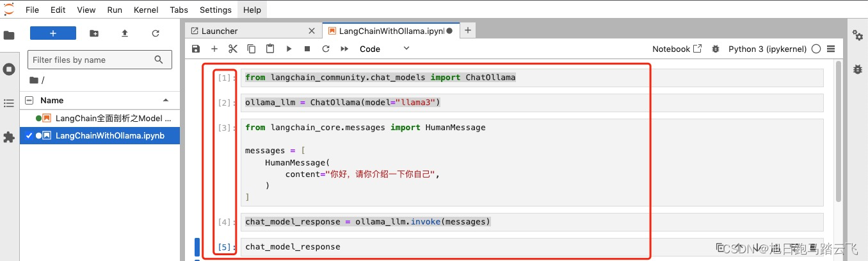The height and width of the screenshot is (261, 868).
Task: Toggle the name sort direction caret
Action: [x=166, y=100]
